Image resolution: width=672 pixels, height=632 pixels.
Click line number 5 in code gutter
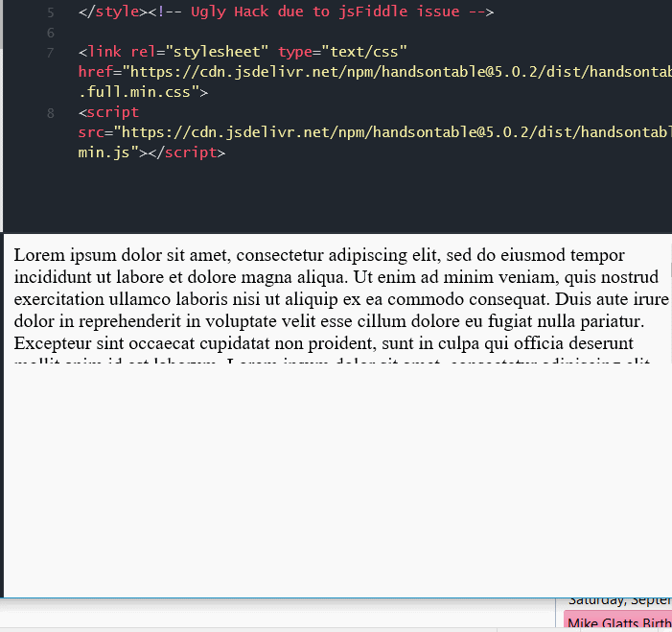pyautogui.click(x=51, y=12)
